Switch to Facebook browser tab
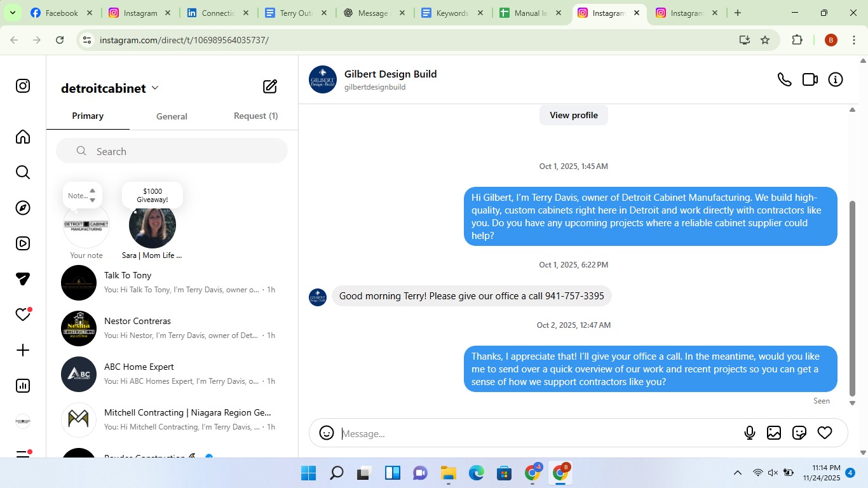This screenshot has width=868, height=488. pyautogui.click(x=62, y=13)
